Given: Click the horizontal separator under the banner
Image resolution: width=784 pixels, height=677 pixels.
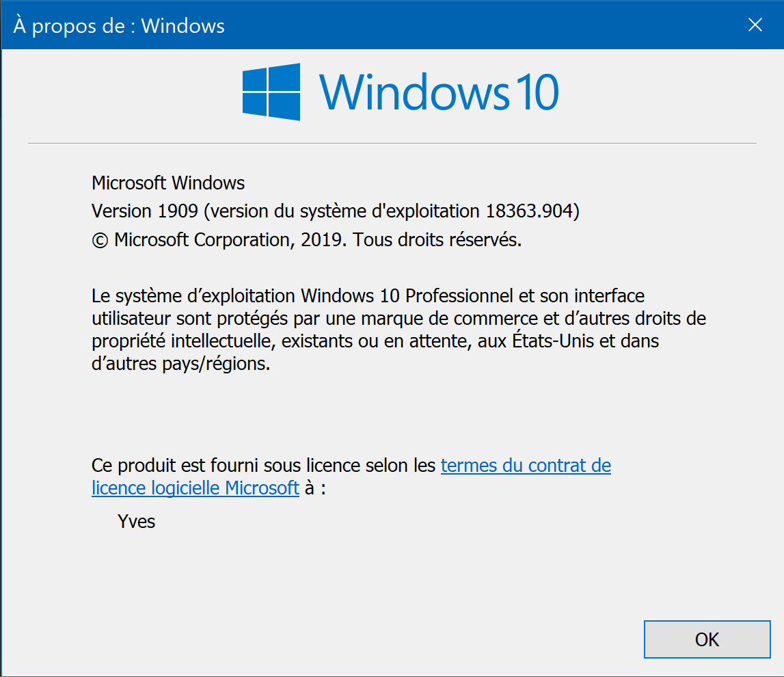Looking at the screenshot, I should 392,143.
